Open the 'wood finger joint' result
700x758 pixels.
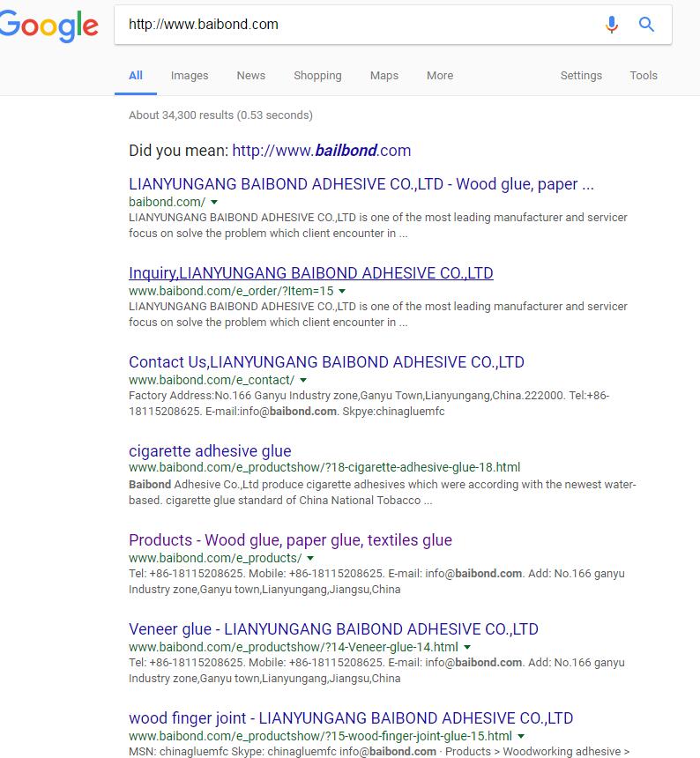pos(351,717)
